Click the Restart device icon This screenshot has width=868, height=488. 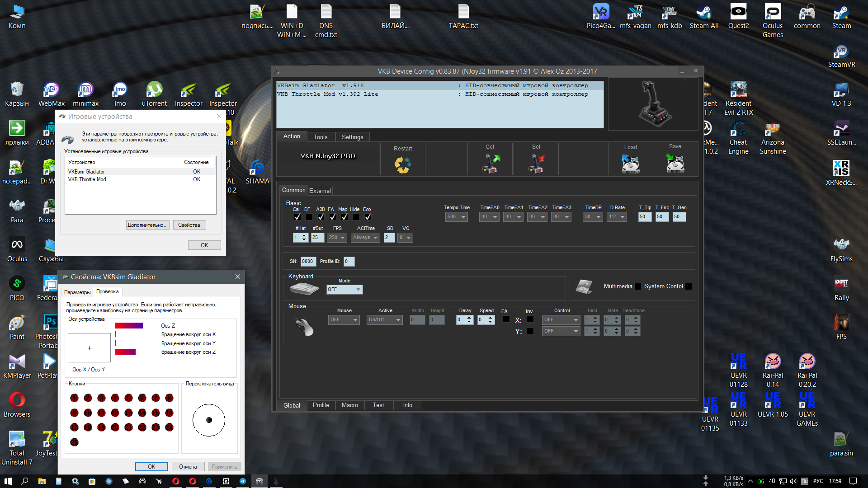point(402,164)
